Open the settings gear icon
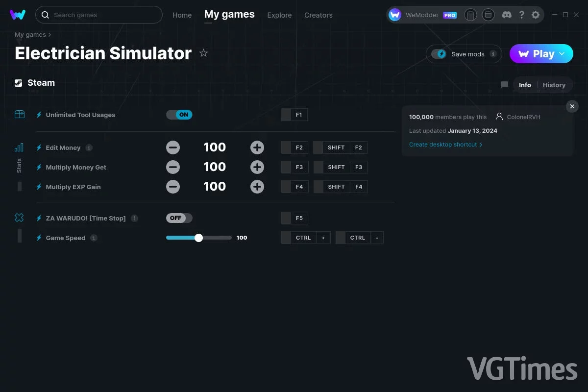 536,15
